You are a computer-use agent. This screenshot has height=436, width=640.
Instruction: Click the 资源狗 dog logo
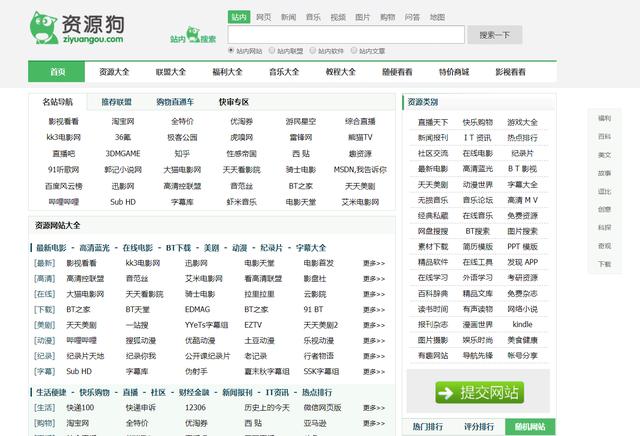click(77, 28)
